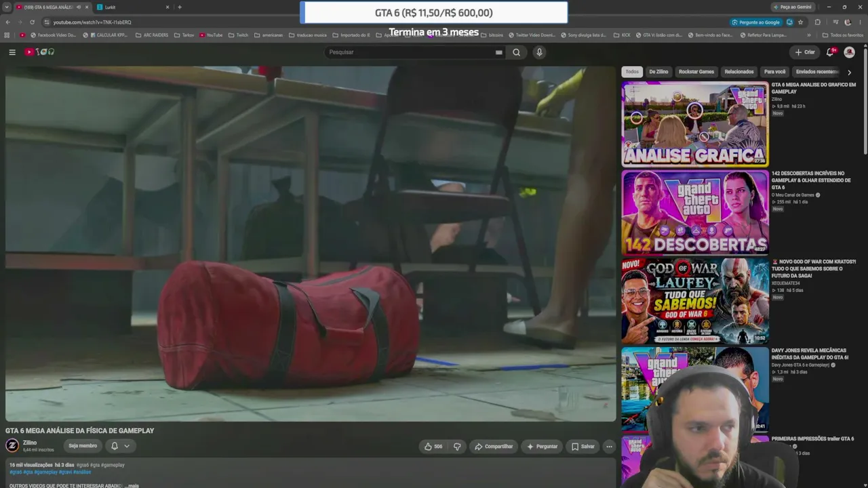
Task: Click the Criar create button
Action: tap(805, 52)
